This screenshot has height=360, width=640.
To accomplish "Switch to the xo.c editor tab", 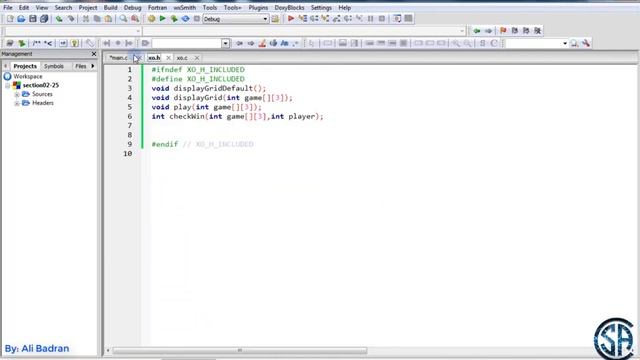I will pos(182,58).
